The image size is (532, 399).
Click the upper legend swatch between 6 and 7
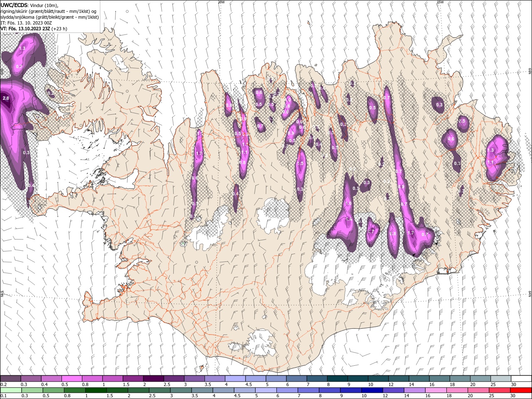click(x=296, y=379)
